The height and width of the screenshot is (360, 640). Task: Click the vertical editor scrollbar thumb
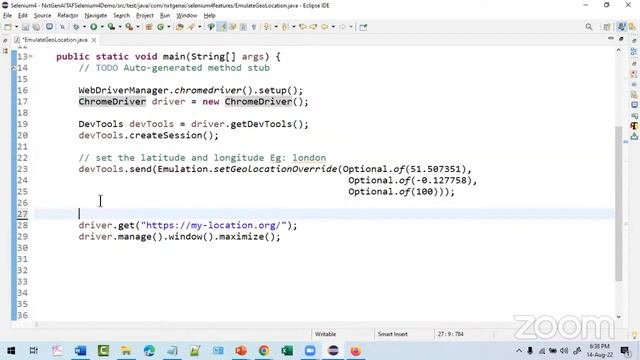tap(619, 203)
